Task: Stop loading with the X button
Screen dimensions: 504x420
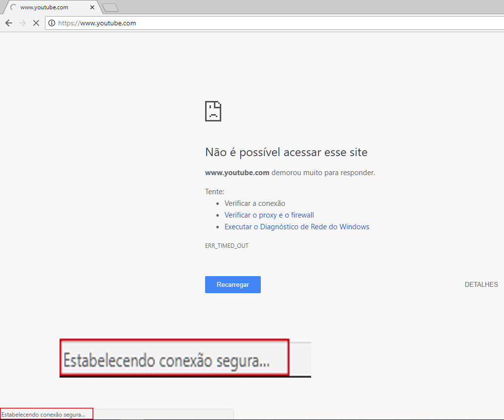Action: click(36, 23)
